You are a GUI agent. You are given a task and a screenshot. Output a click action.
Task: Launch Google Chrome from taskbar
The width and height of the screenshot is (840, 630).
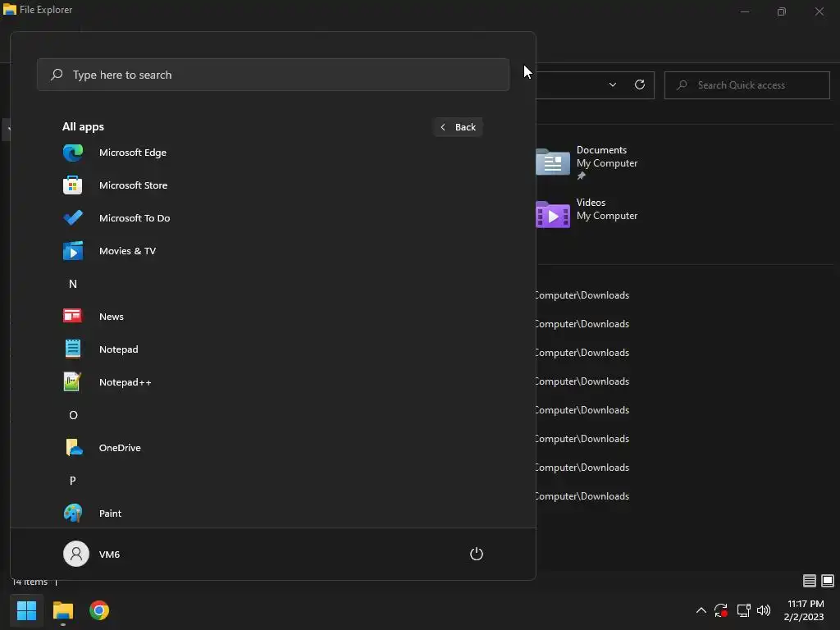[x=99, y=610]
